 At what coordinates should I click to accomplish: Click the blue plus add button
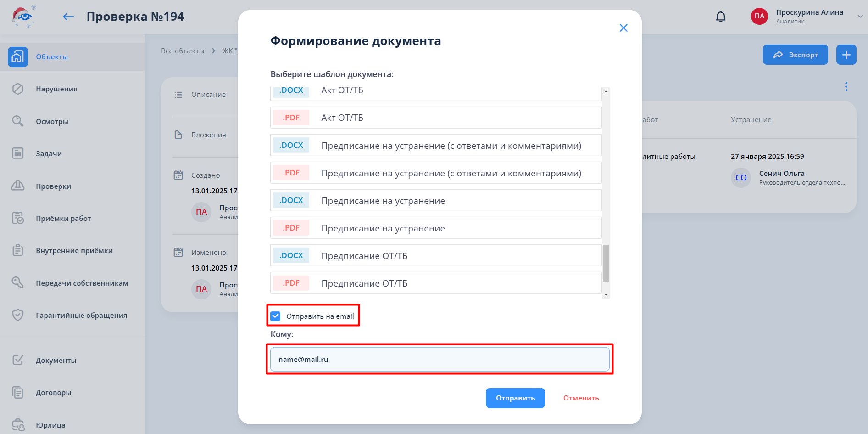[846, 55]
